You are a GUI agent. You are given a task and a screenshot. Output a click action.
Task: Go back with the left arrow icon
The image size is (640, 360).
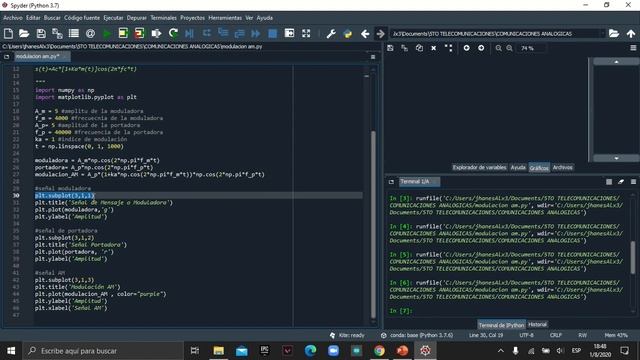pyautogui.click(x=365, y=33)
